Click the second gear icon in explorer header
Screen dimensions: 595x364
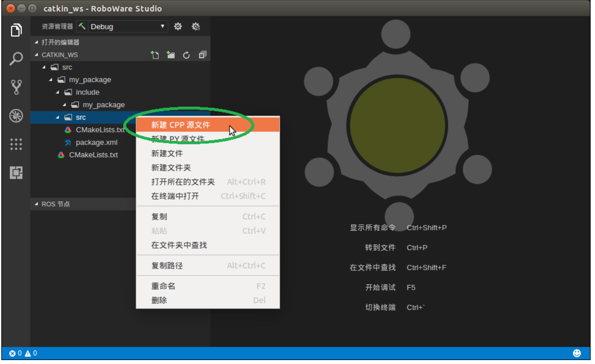(196, 27)
